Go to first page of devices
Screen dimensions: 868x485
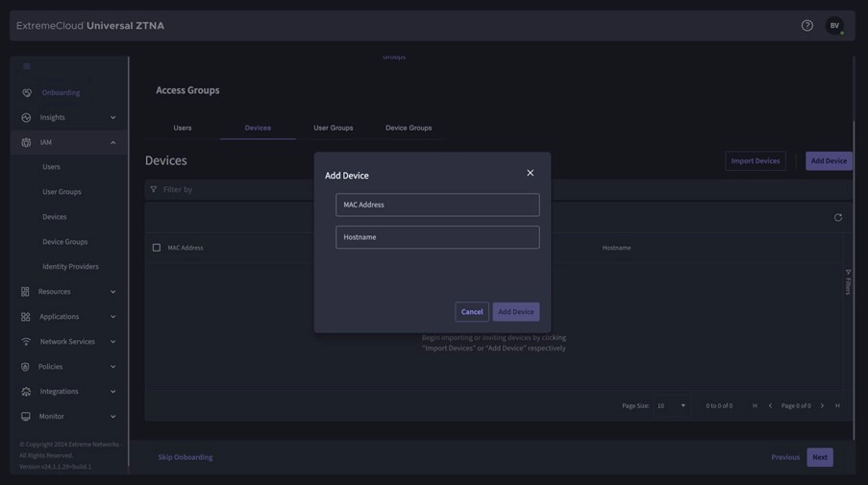[x=755, y=405]
